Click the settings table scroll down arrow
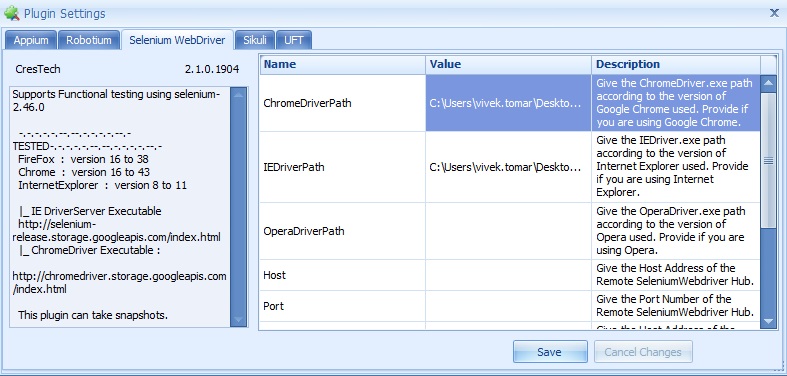Viewport: 787px width, 376px height. [768, 321]
